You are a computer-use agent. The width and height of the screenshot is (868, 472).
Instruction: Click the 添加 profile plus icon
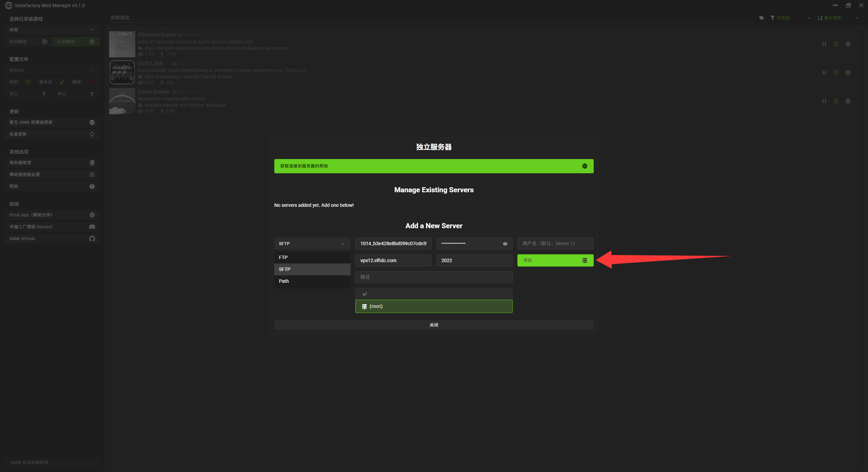[28, 82]
